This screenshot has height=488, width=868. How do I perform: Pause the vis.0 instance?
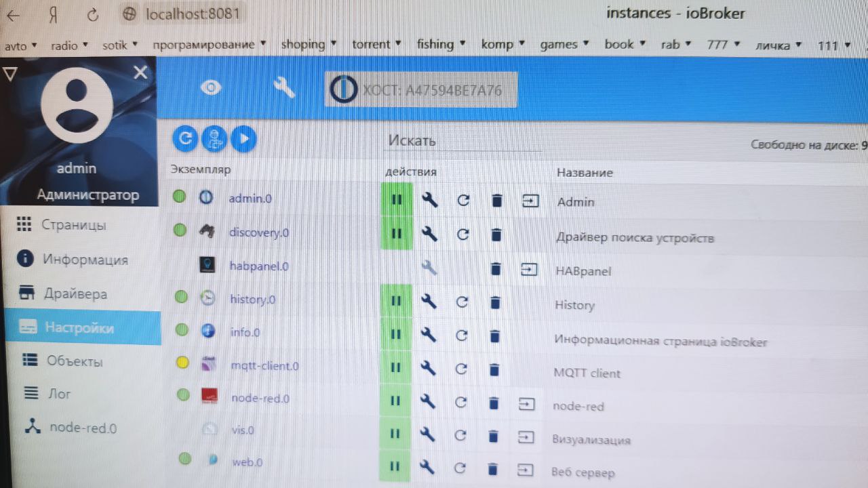(x=395, y=435)
